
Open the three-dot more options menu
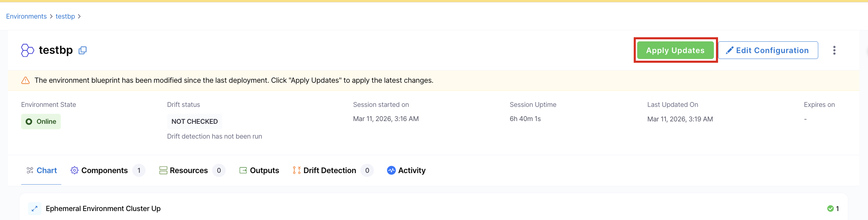click(x=834, y=50)
